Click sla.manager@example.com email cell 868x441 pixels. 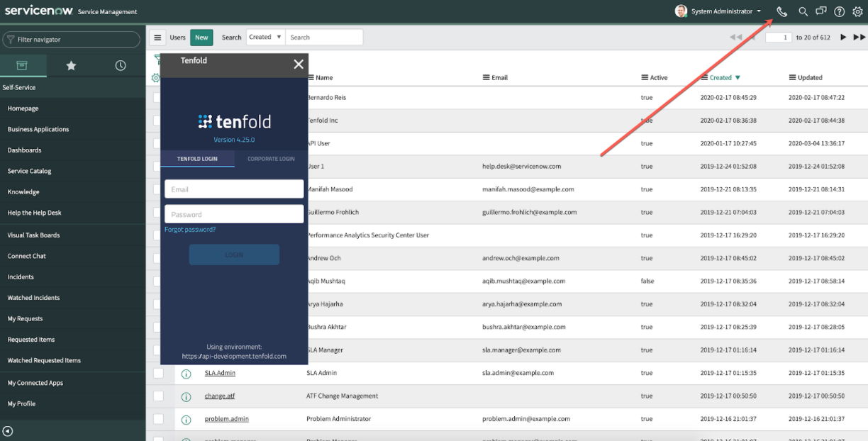click(x=521, y=350)
